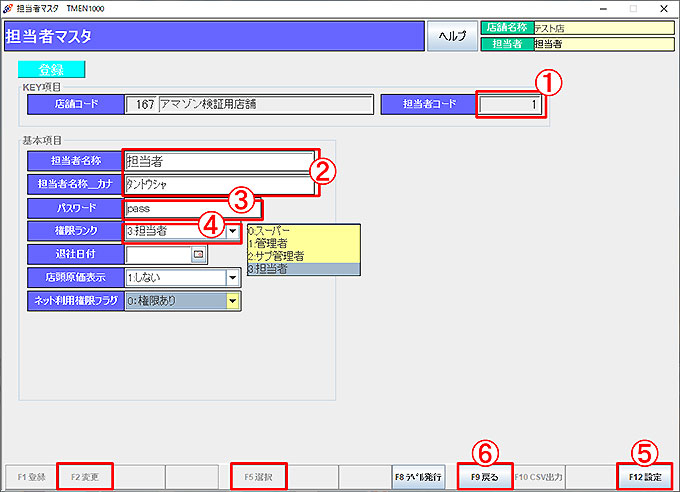Open the calendar picker for 退社日付
The width and height of the screenshot is (680, 492).
pos(199,254)
